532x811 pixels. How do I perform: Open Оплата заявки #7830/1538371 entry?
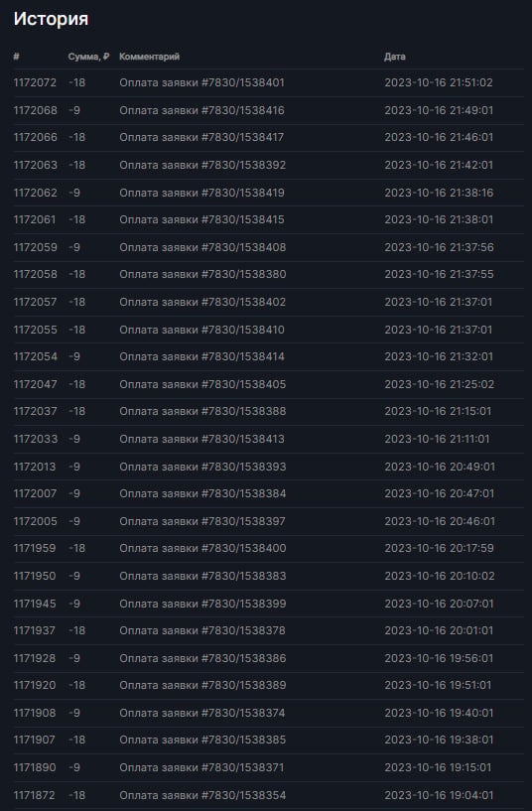[201, 767]
